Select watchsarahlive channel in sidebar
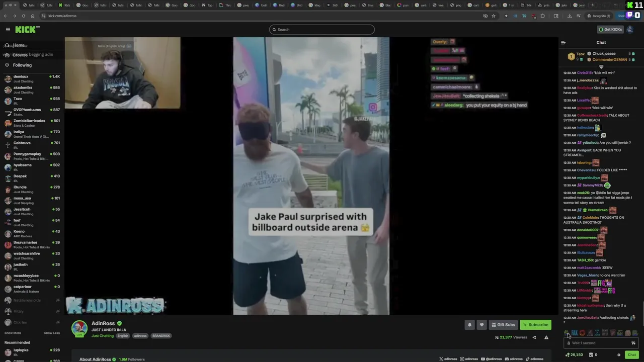 pos(31,256)
